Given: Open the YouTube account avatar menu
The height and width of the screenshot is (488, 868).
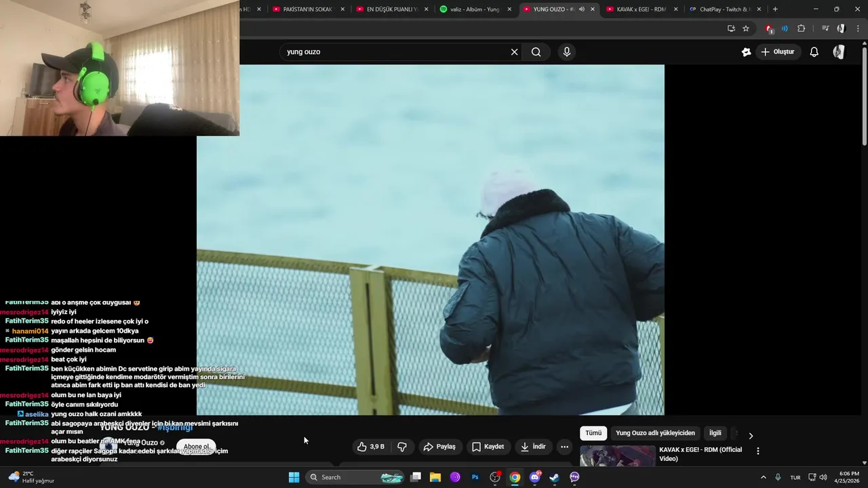Looking at the screenshot, I should [839, 52].
